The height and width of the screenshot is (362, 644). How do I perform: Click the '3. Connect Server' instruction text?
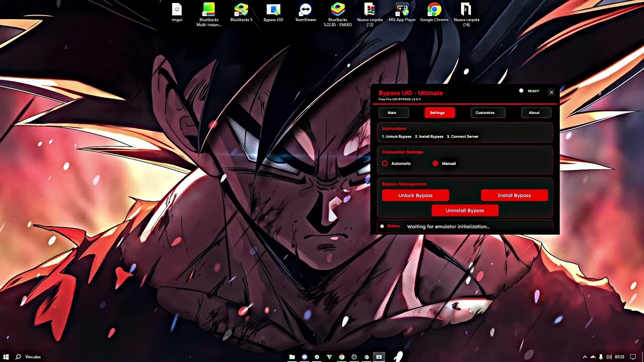coord(462,137)
